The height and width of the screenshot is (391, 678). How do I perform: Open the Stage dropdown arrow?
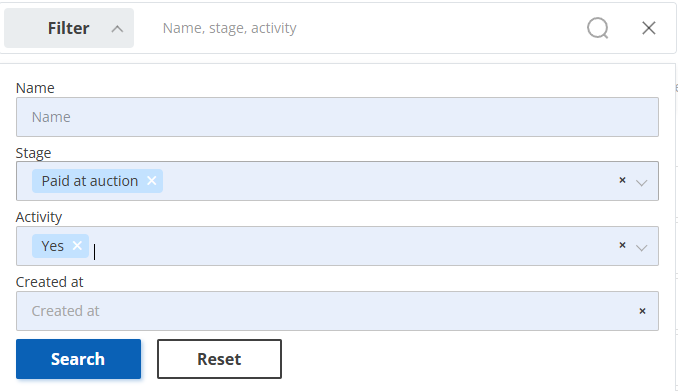(x=641, y=183)
